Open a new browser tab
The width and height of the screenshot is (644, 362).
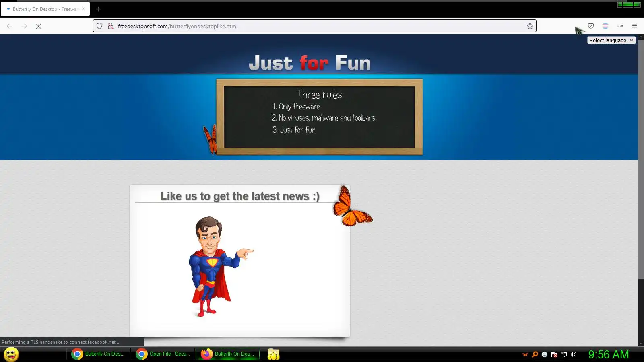pos(99,9)
